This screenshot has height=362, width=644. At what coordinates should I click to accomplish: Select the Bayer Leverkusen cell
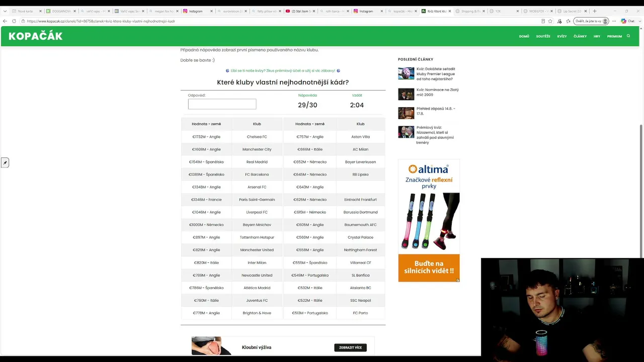coord(361,162)
